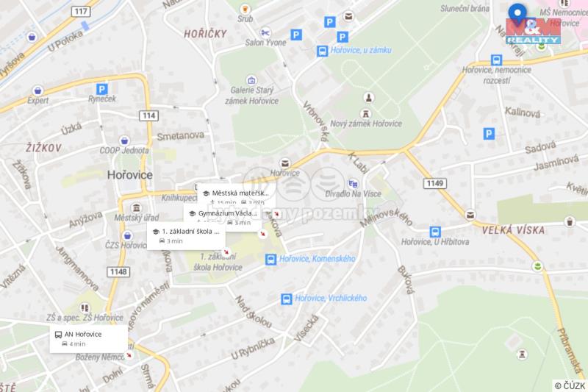Click the Městská mateřská school info card
This screenshot has width=588, height=392.
236,195
